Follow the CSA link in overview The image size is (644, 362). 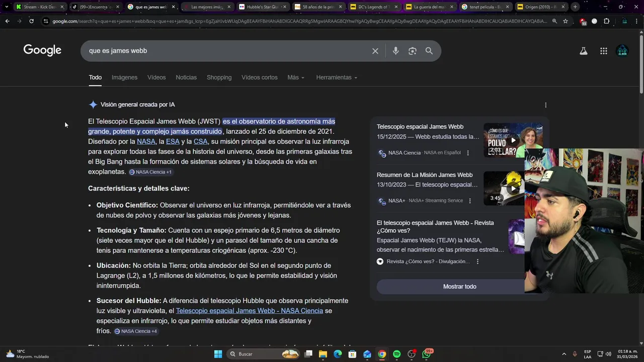(x=200, y=142)
